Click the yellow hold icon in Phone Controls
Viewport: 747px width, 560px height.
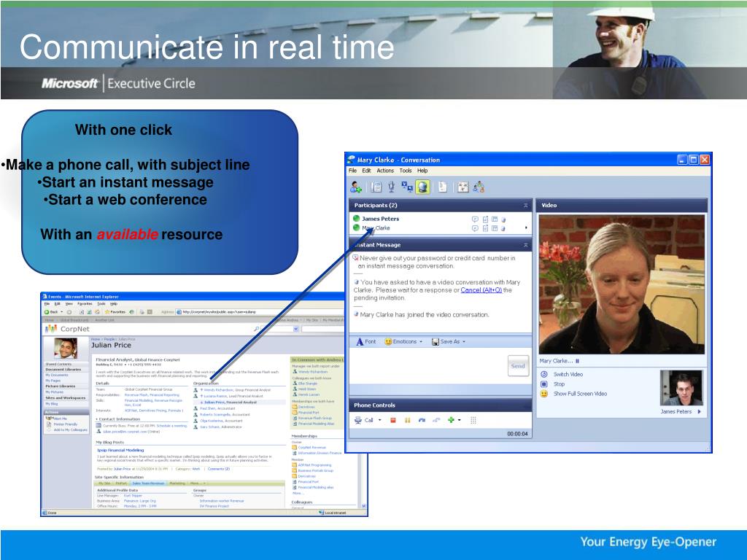click(x=407, y=420)
